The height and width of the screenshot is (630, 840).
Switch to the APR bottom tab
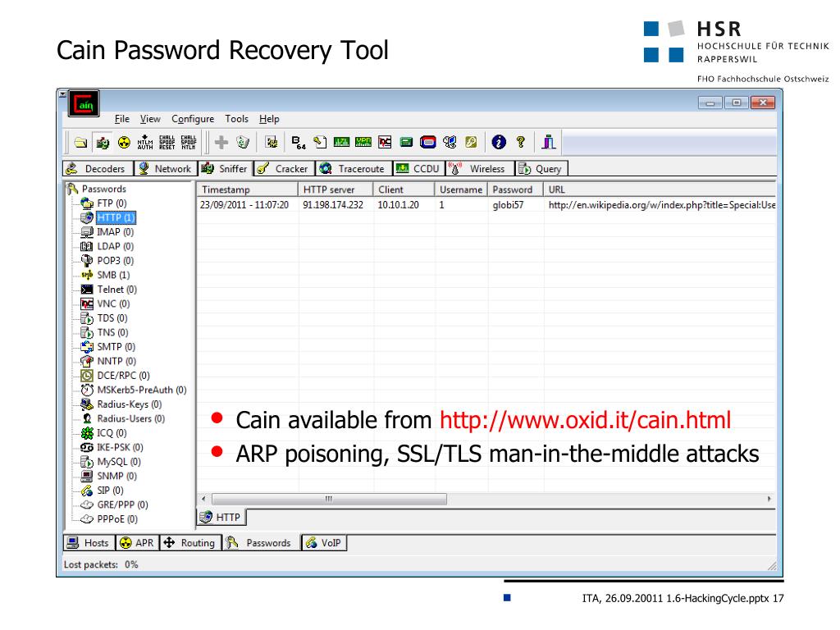click(x=137, y=543)
